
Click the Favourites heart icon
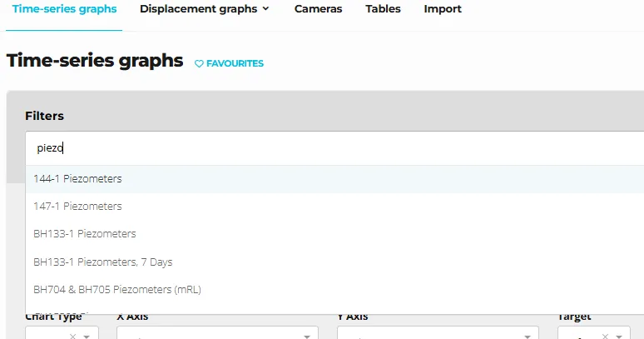click(x=199, y=63)
